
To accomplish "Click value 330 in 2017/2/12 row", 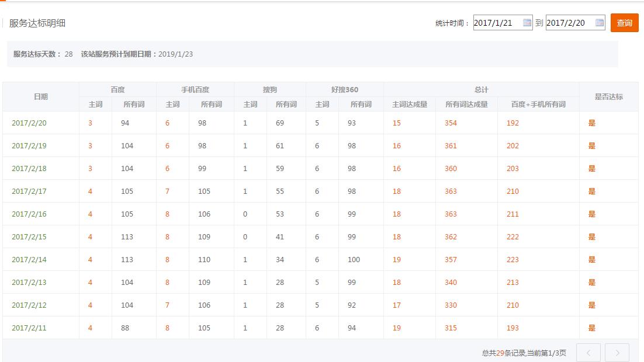I will [451, 305].
